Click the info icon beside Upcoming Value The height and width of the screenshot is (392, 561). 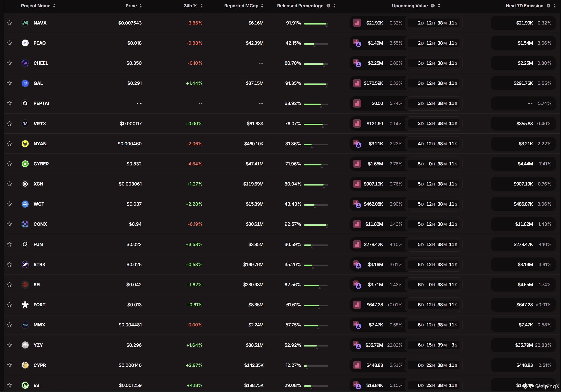[433, 6]
